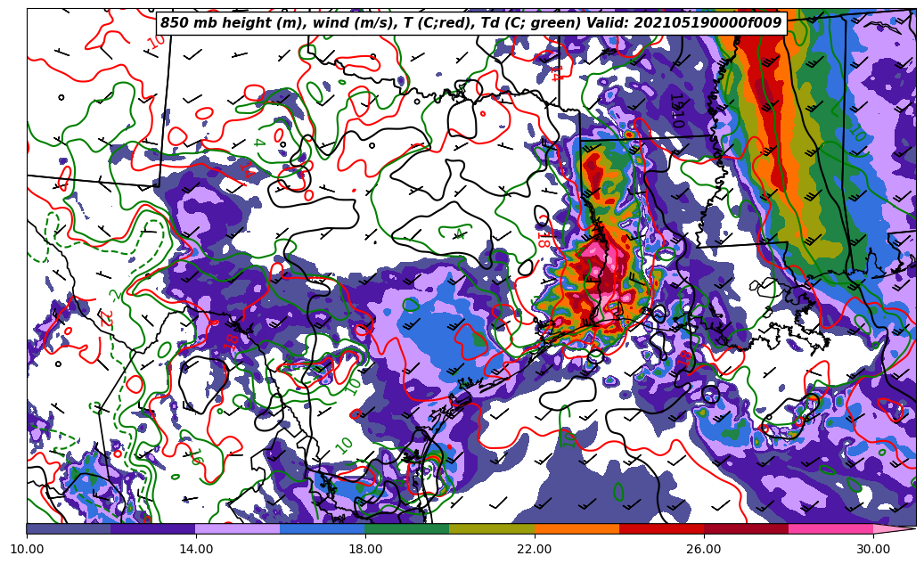
Task: Click the 26.00 colorbar tick label
Action: (x=704, y=550)
